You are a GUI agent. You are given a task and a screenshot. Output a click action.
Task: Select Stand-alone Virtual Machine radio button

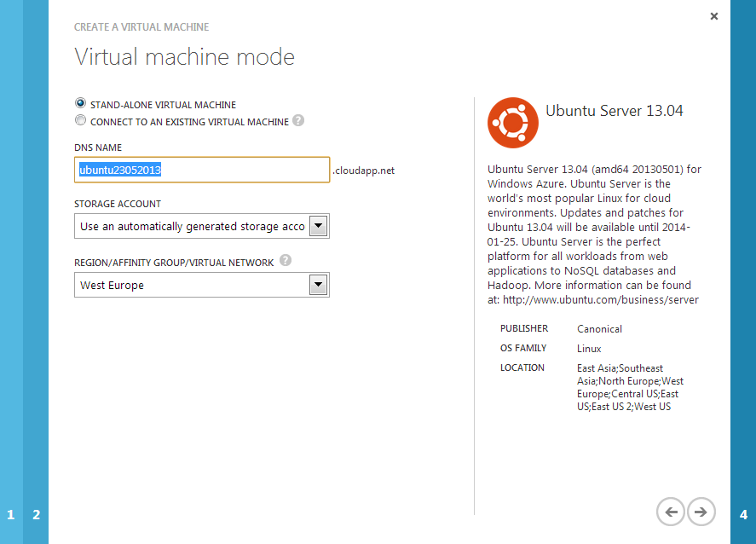click(x=81, y=104)
